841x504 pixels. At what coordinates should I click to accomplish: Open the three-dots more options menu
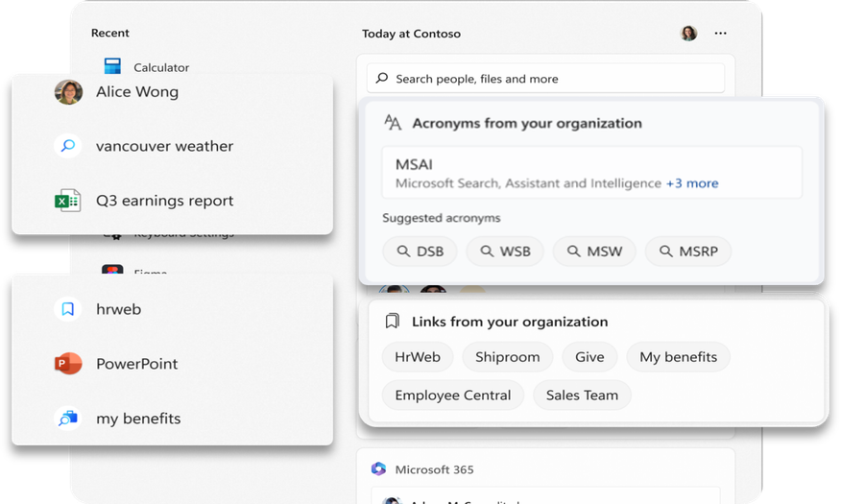tap(720, 34)
